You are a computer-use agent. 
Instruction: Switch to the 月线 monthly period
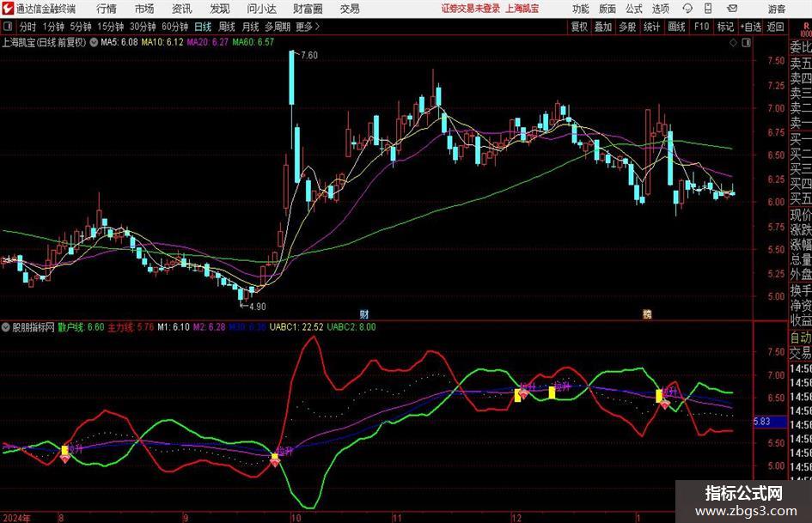(251, 27)
